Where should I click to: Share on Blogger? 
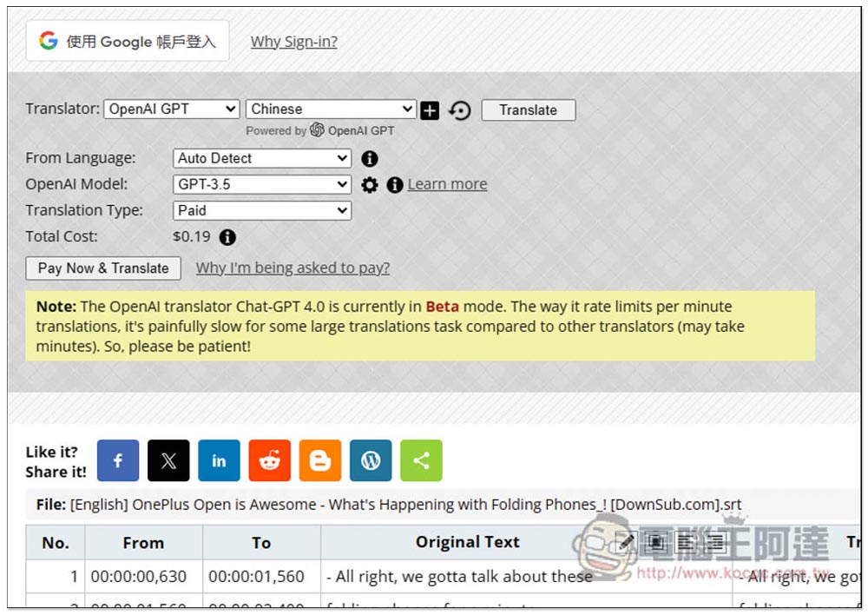320,460
